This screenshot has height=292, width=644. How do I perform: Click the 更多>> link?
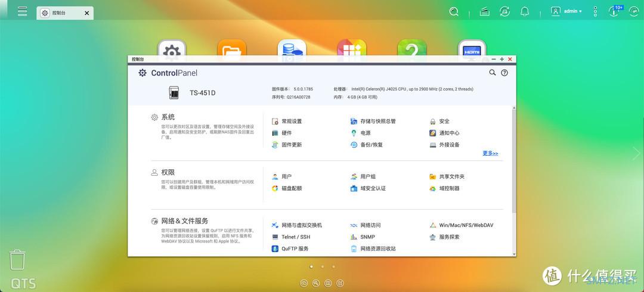[x=490, y=153]
